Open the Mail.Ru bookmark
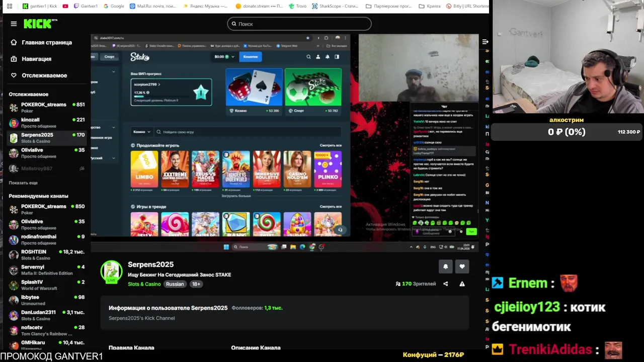 (x=153, y=6)
